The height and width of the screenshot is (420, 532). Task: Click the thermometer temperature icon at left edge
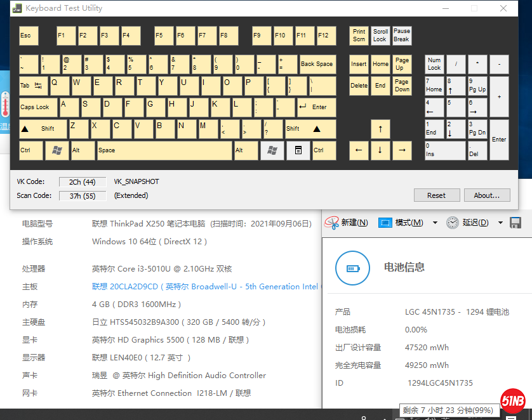[x=5, y=105]
